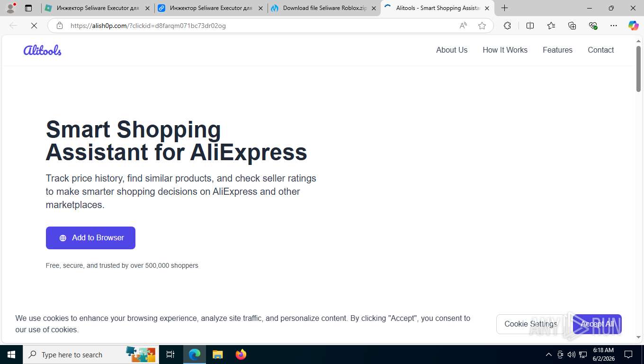View site information lock icon
This screenshot has width=644, height=364.
pos(60,26)
